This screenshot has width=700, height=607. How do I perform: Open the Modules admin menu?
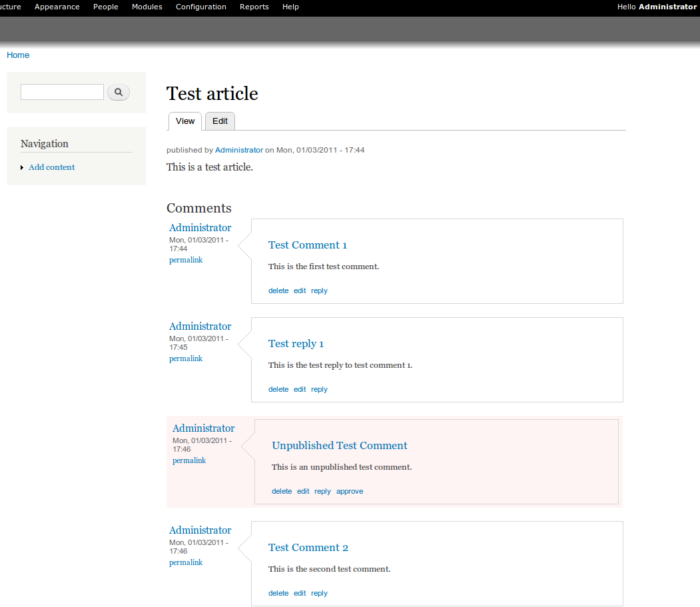pos(147,7)
